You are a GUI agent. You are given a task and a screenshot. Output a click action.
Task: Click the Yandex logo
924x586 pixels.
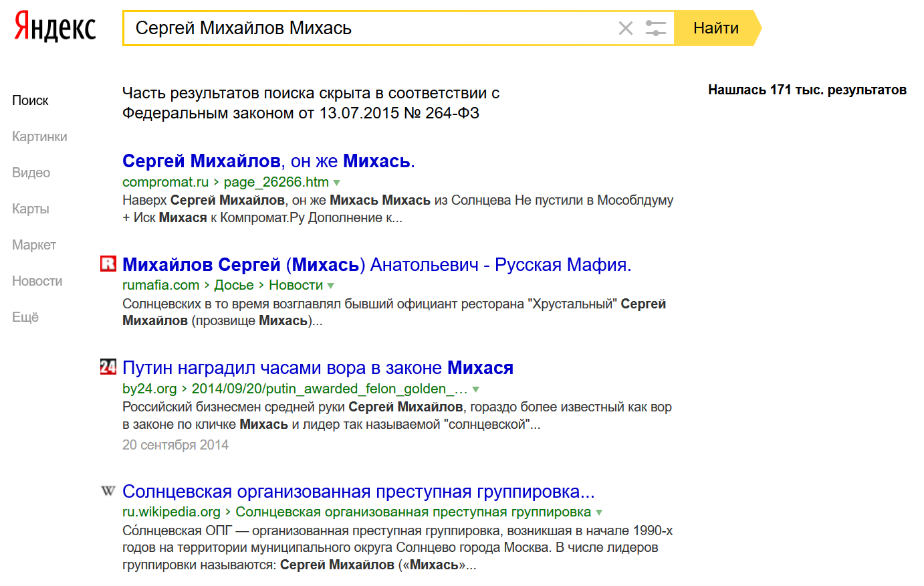(x=55, y=27)
